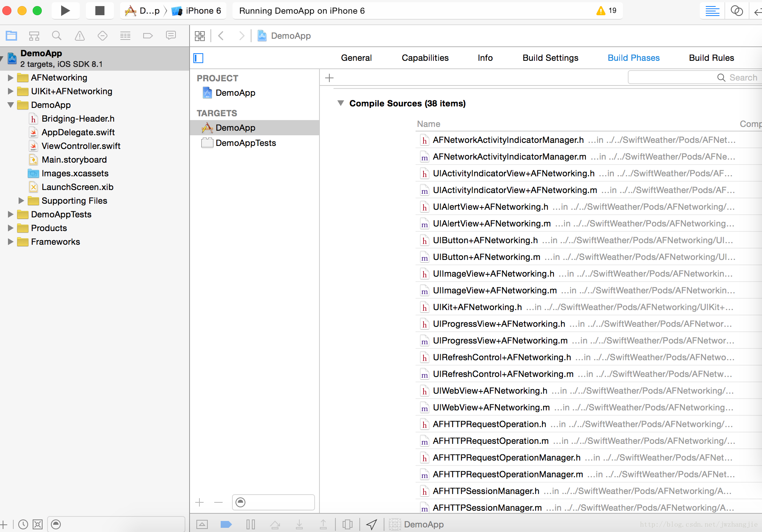762x532 pixels.
Task: Open ViewController.swift file
Action: pyautogui.click(x=81, y=146)
